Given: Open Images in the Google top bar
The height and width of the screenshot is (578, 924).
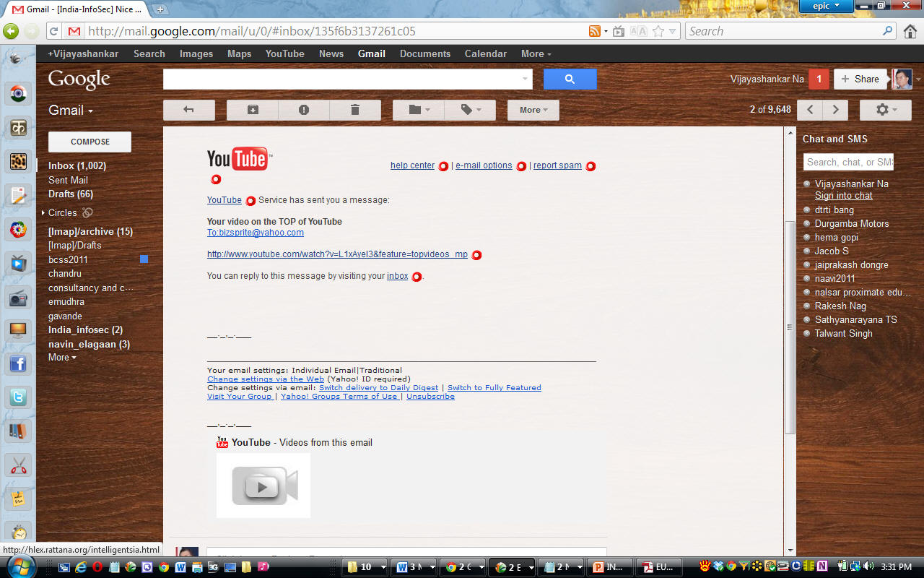Looking at the screenshot, I should tap(196, 54).
